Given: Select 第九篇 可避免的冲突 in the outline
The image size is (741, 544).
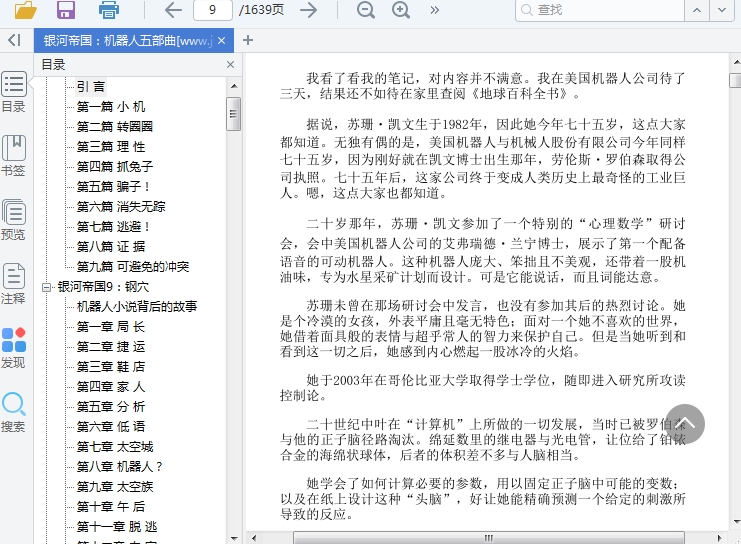Looking at the screenshot, I should [x=133, y=267].
